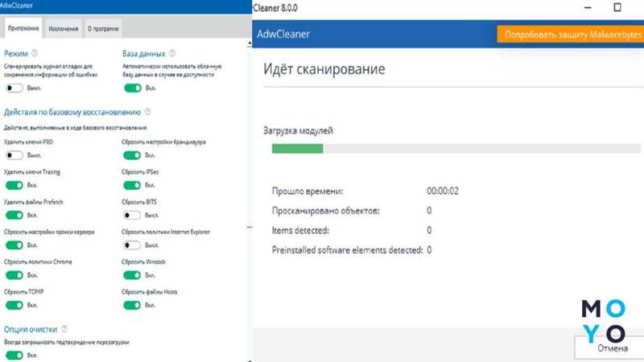Click the Идёт сканирование title
The width and height of the screenshot is (644, 362).
[324, 69]
